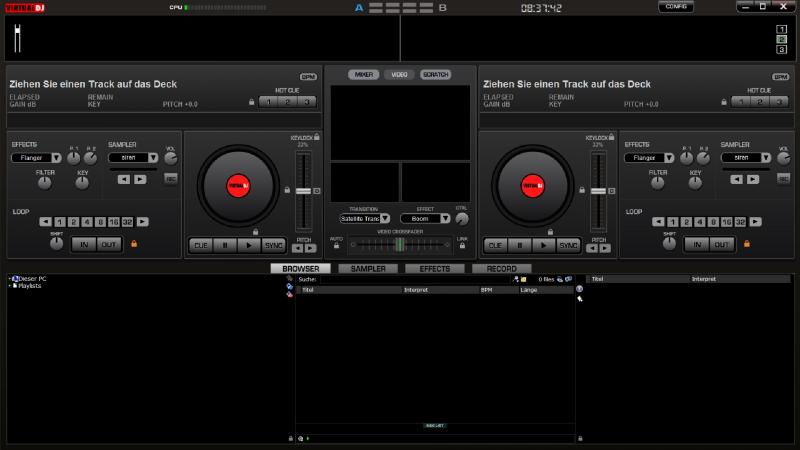800x450 pixels.
Task: Toggle the right deck Keylock
Action: click(x=611, y=137)
